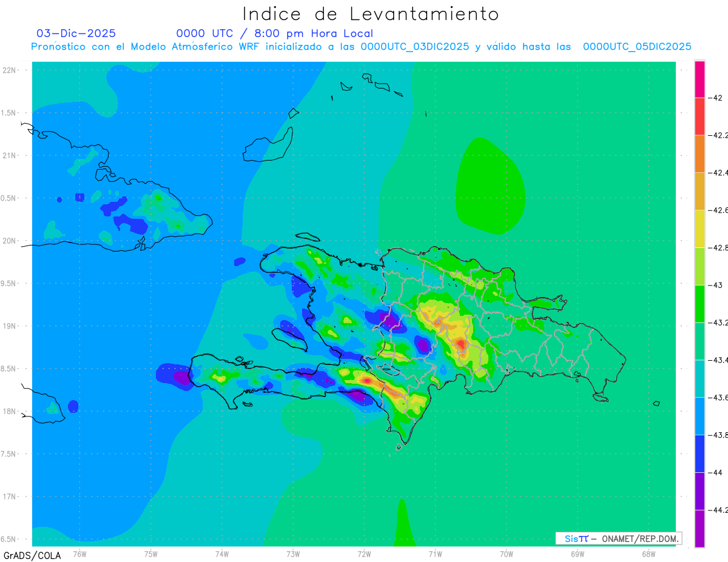Image resolution: width=728 pixels, height=562 pixels.
Task: Select the swatch between -43.2 and -43.4
Action: coord(699,341)
